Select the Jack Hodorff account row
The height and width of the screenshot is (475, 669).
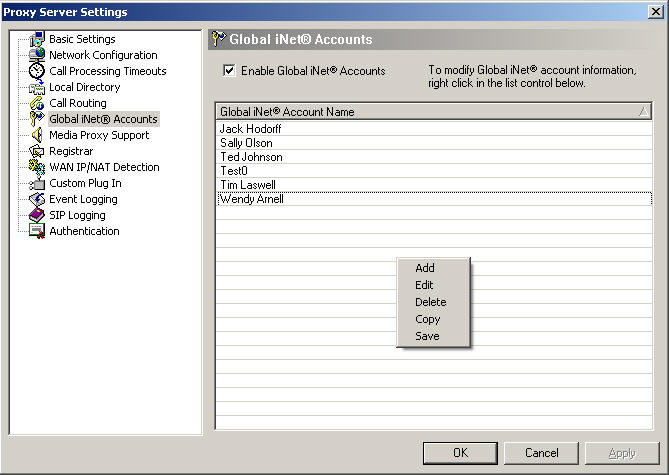[x=434, y=128]
